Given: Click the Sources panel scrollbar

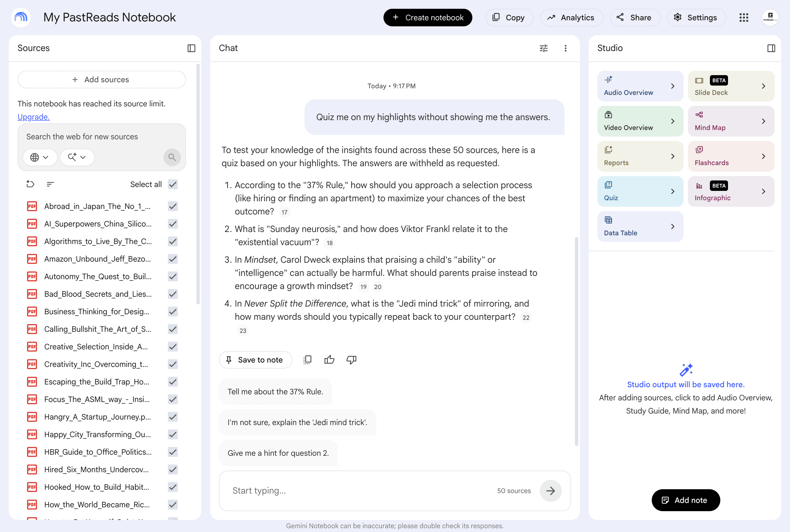Looking at the screenshot, I should (x=198, y=184).
